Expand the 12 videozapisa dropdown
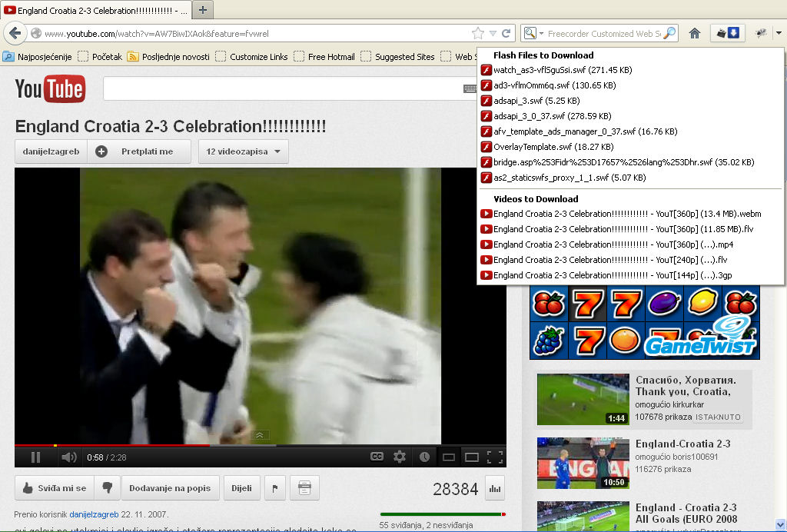The height and width of the screenshot is (532, 787). coord(244,151)
